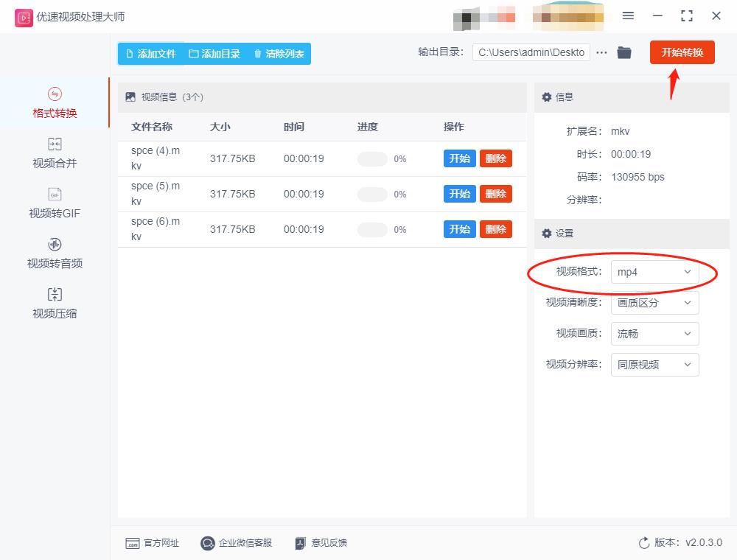Image resolution: width=737 pixels, height=560 pixels.
Task: Open the 企业微信客服 link
Action: tap(236, 543)
